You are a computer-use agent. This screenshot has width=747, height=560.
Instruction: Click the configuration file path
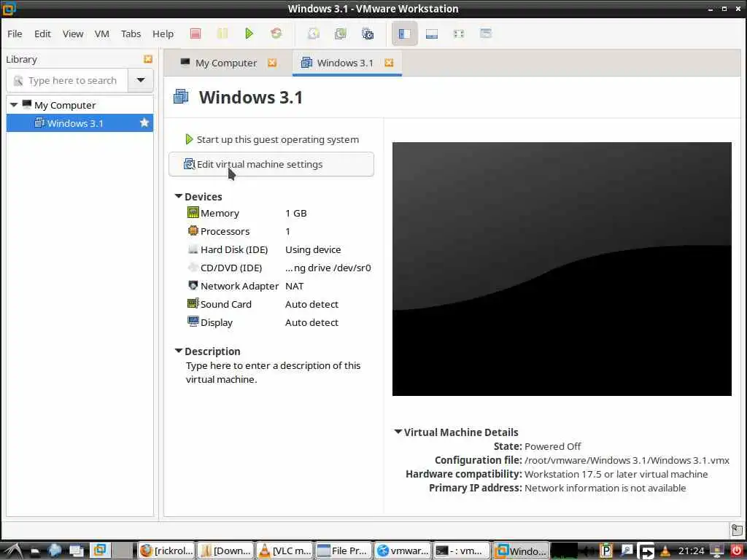tap(627, 461)
